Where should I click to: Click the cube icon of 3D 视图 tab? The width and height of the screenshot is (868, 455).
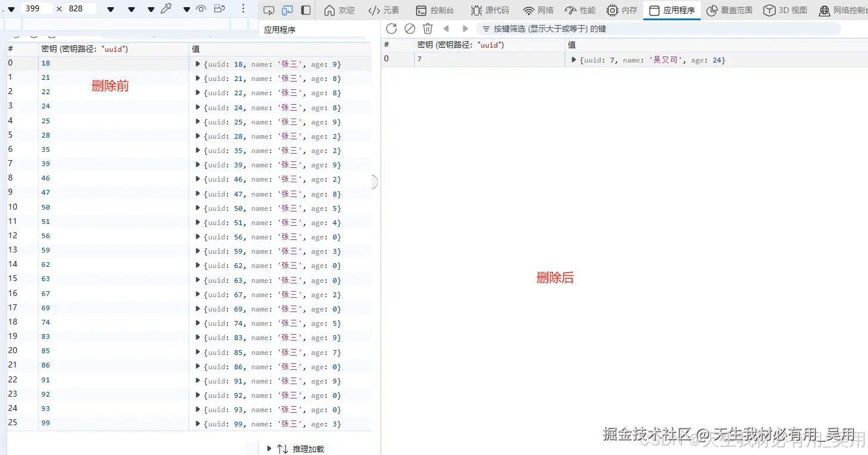point(769,10)
